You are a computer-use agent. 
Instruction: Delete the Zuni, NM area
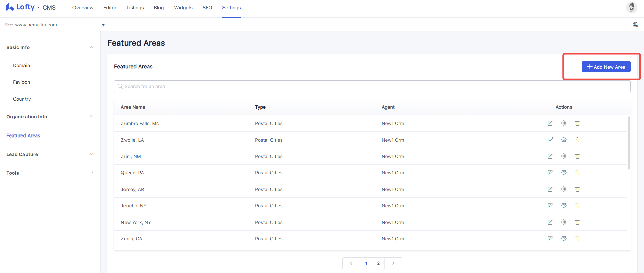tap(577, 156)
